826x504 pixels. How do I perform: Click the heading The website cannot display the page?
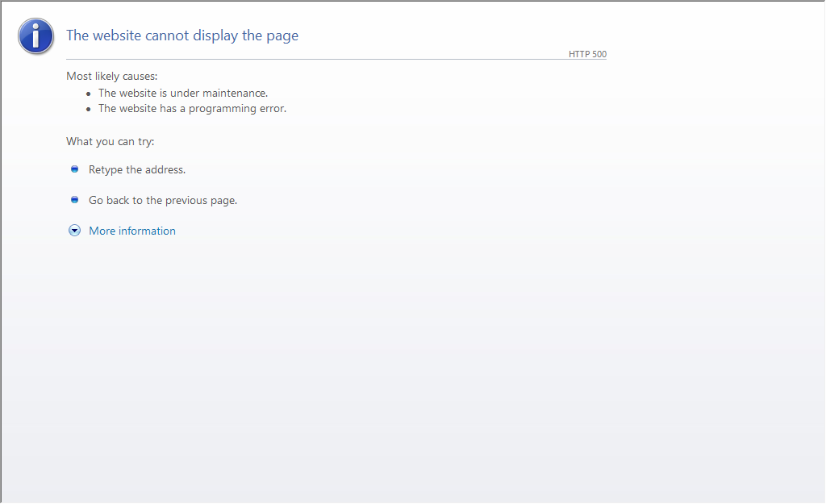[x=182, y=35]
